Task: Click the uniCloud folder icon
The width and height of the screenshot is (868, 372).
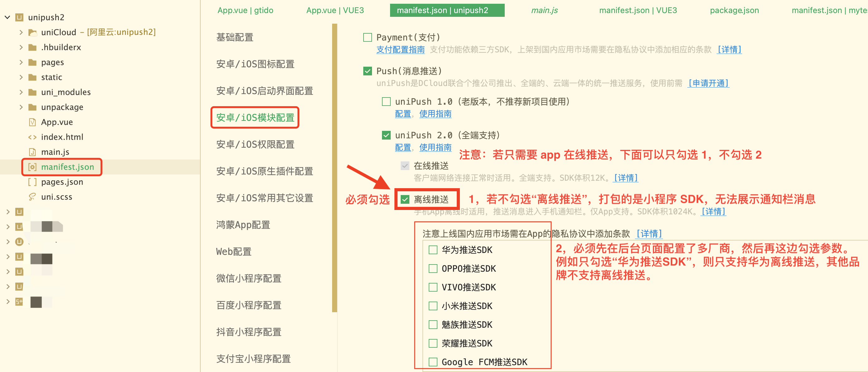Action: click(32, 32)
